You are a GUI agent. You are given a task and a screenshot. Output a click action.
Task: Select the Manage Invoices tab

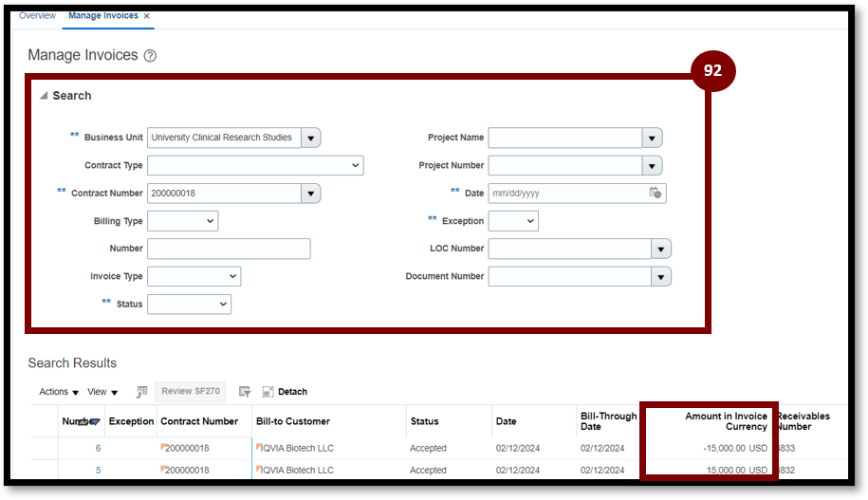tap(103, 15)
